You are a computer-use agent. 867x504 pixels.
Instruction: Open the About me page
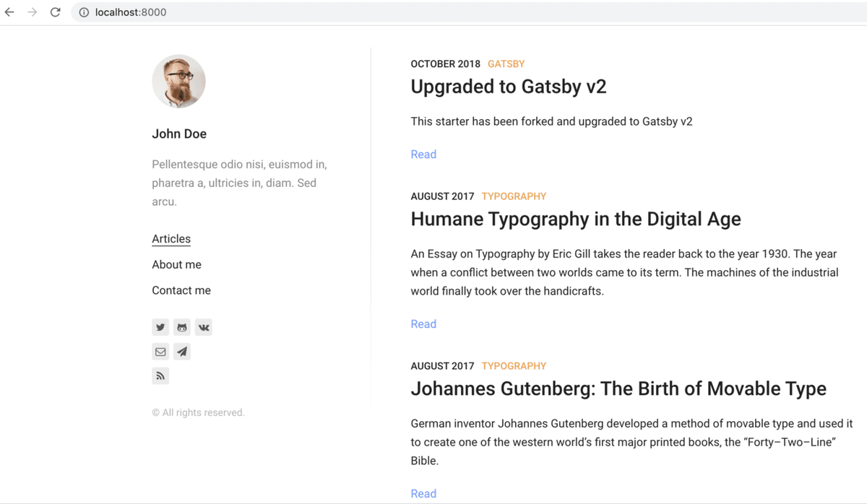pyautogui.click(x=176, y=264)
